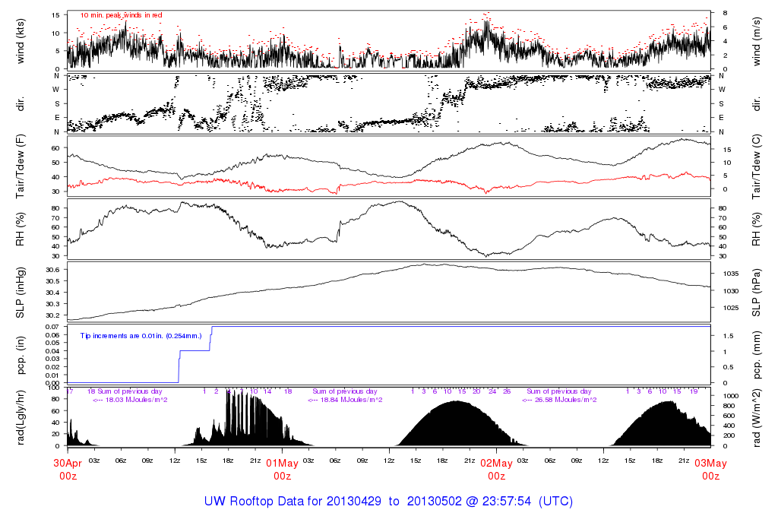778x532 pixels.
Task: Click the '02May 00z' date label
Action: 496,470
